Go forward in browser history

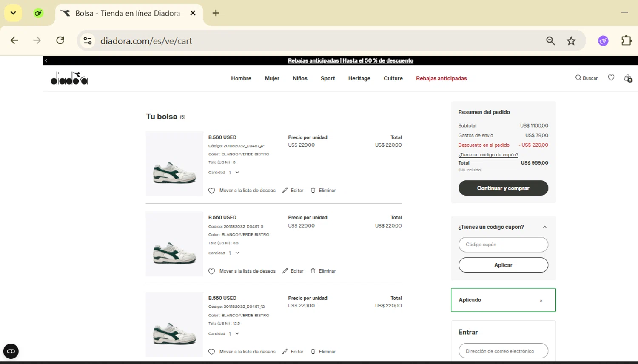[x=37, y=40]
